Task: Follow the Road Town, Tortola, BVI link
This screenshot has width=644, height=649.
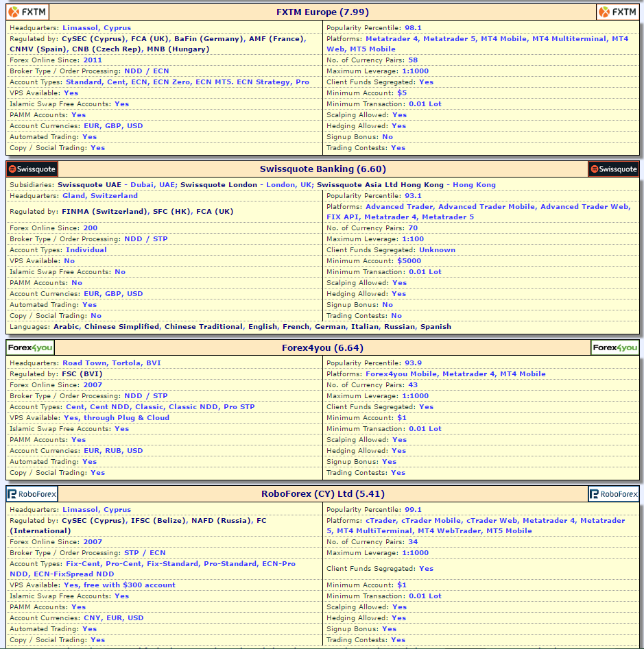Action: pyautogui.click(x=111, y=363)
